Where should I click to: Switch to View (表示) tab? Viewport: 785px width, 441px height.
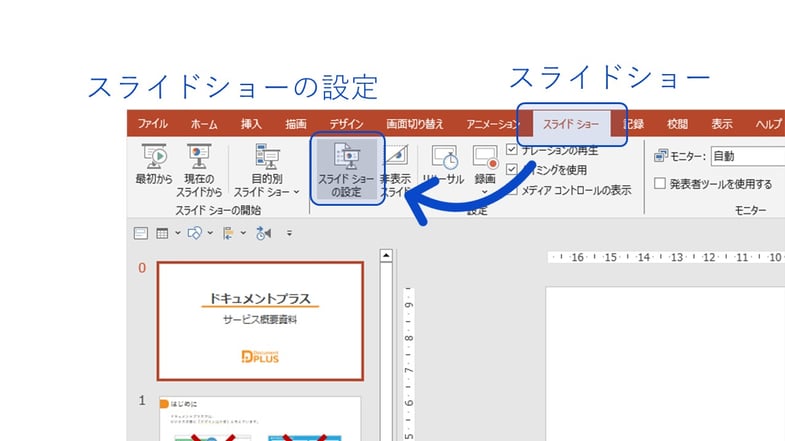(x=721, y=124)
